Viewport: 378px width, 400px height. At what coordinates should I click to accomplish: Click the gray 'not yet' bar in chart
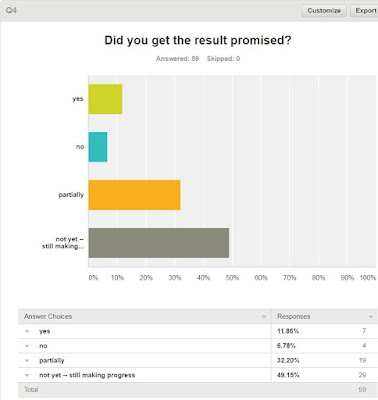tap(159, 243)
